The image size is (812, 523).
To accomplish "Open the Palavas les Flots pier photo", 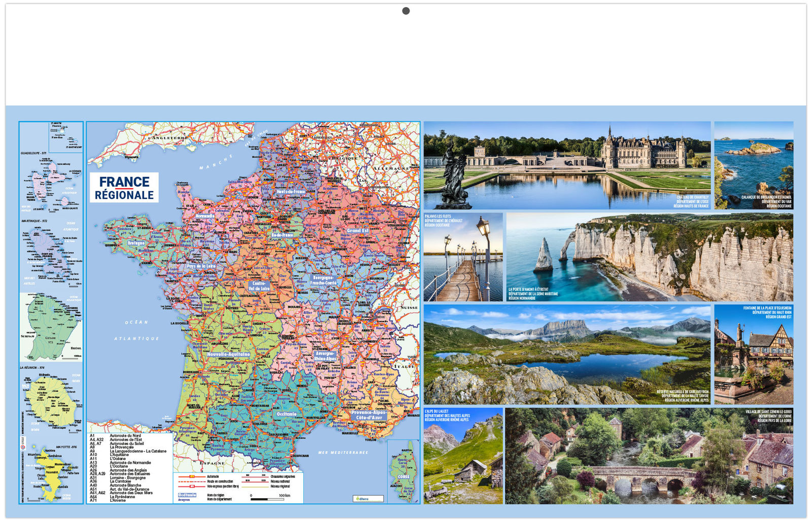I will pos(463,257).
